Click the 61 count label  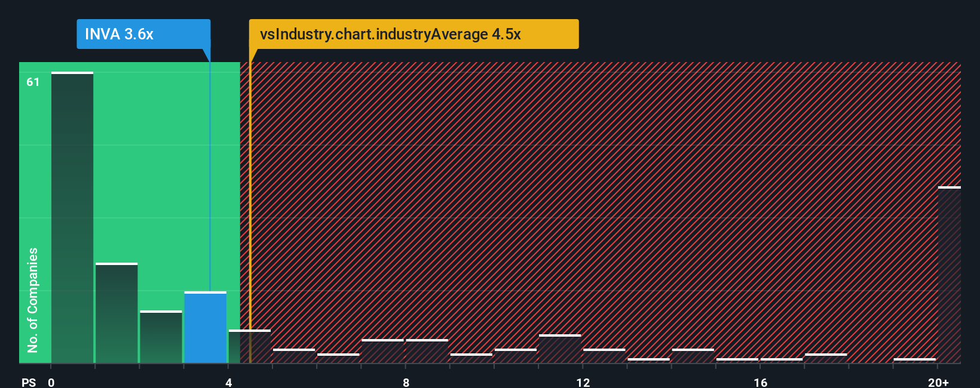pyautogui.click(x=33, y=82)
